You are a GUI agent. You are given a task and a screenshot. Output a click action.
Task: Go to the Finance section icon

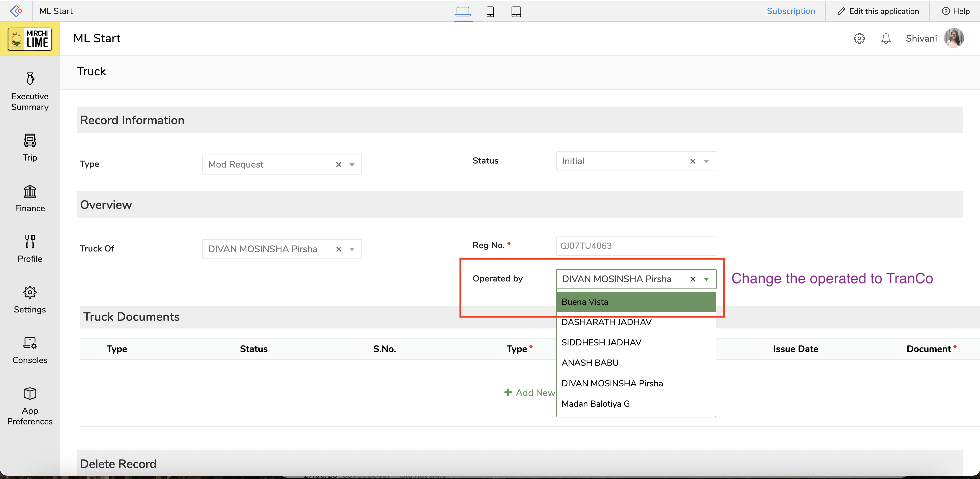pos(30,191)
